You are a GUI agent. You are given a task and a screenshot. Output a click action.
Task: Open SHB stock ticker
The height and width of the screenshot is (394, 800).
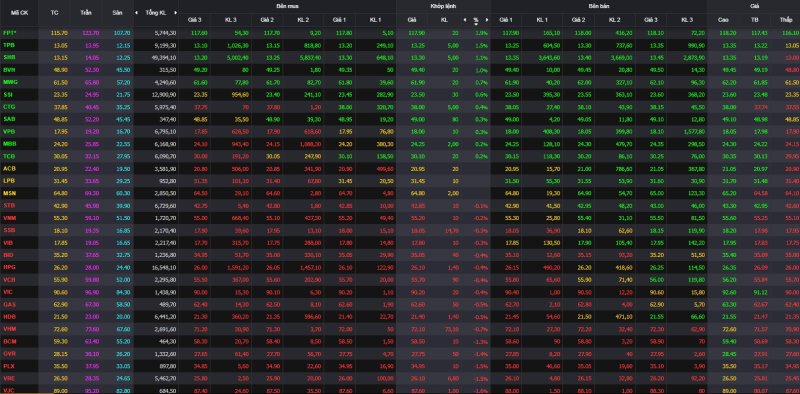tap(8, 58)
